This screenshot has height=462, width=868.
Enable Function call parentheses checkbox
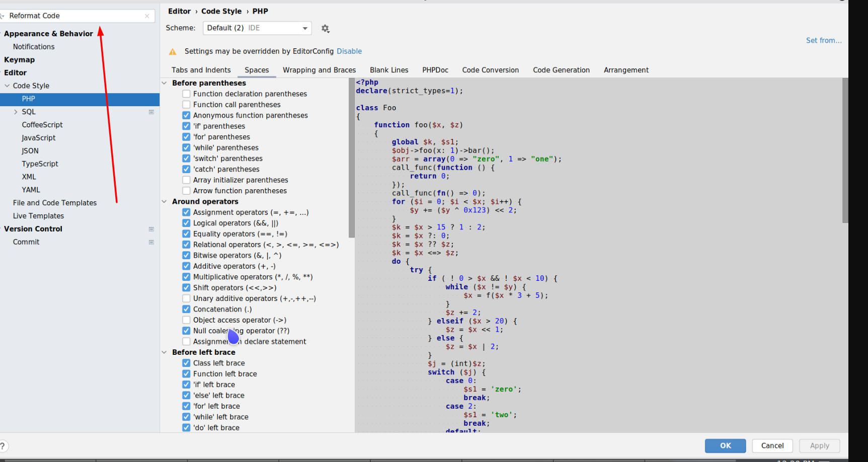186,105
